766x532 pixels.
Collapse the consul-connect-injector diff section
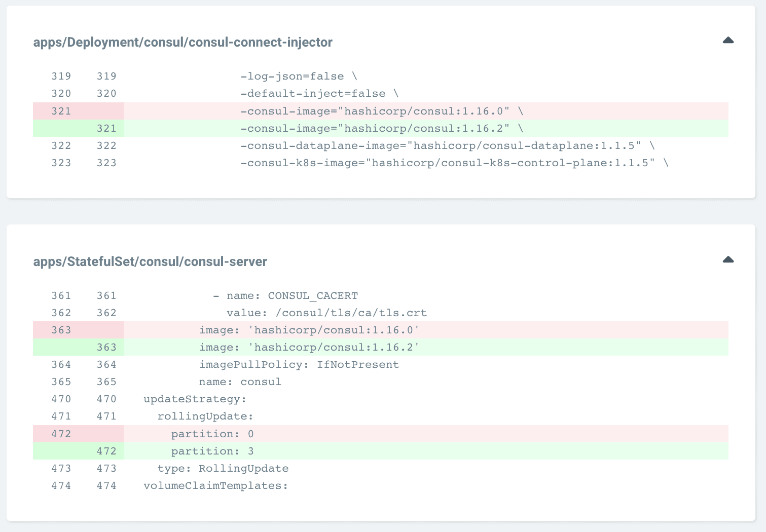728,41
